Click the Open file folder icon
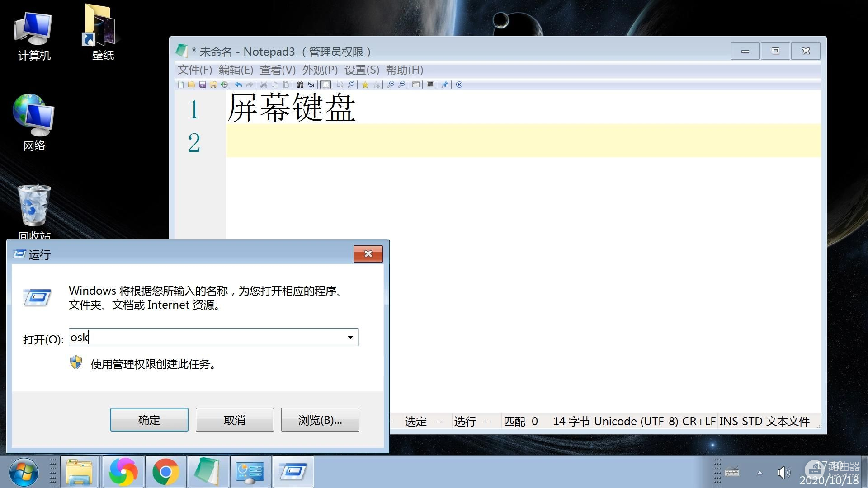 pos(191,84)
